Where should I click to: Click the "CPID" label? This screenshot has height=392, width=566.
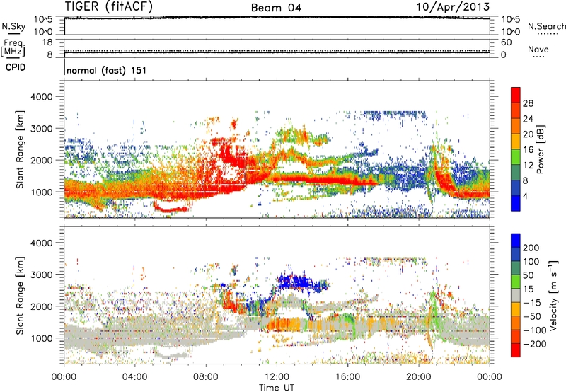click(16, 67)
